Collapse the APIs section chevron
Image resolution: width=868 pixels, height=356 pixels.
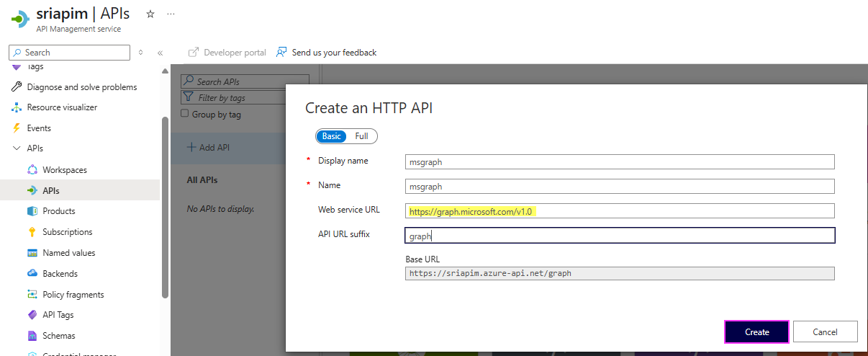[17, 148]
